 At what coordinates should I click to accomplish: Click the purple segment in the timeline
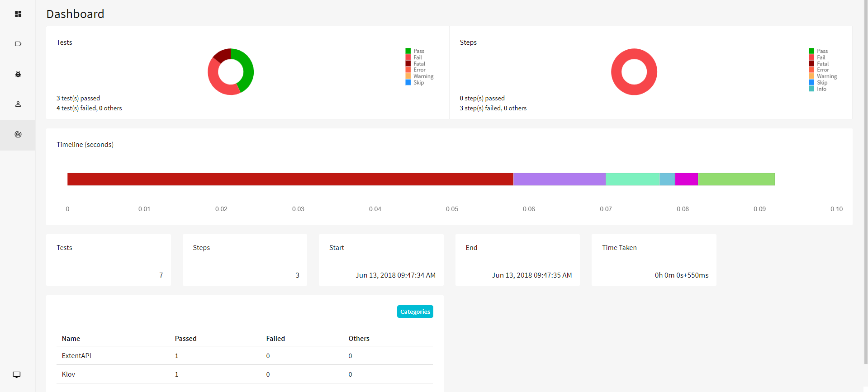coord(559,179)
